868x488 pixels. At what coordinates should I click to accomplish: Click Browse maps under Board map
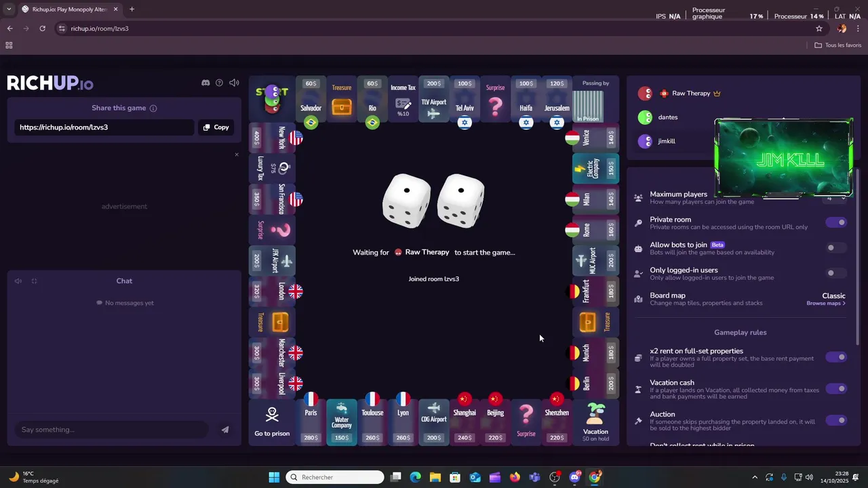click(x=826, y=304)
